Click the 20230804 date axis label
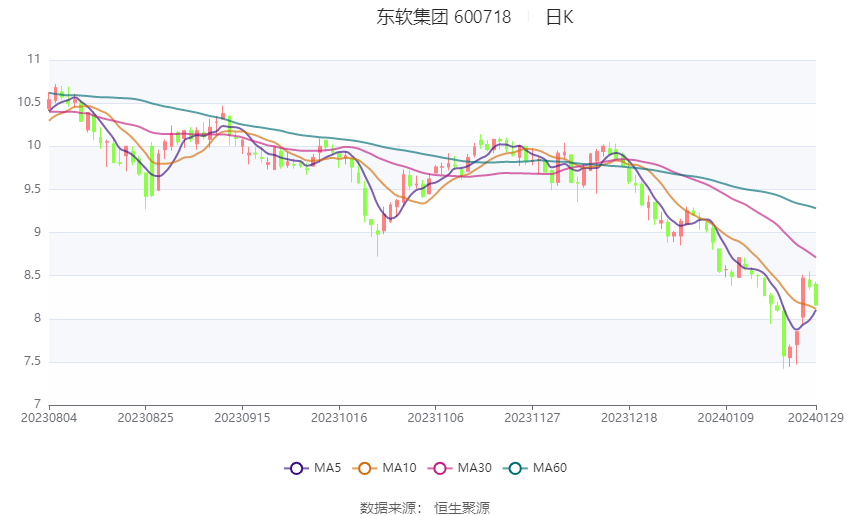This screenshot has height=516, width=850. click(49, 418)
